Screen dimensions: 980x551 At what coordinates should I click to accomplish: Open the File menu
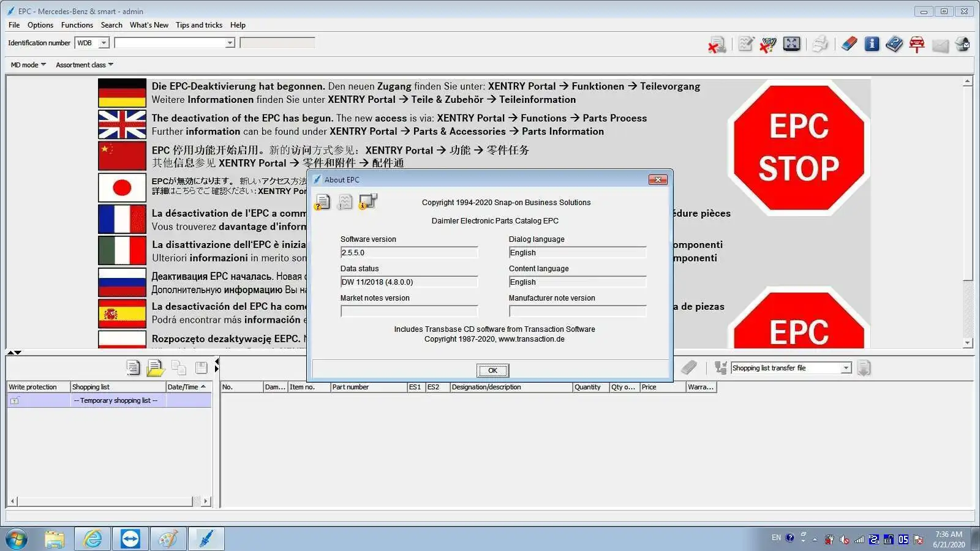coord(14,25)
